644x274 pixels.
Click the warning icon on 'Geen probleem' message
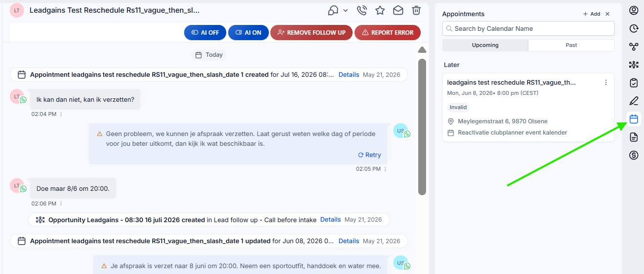click(x=100, y=134)
